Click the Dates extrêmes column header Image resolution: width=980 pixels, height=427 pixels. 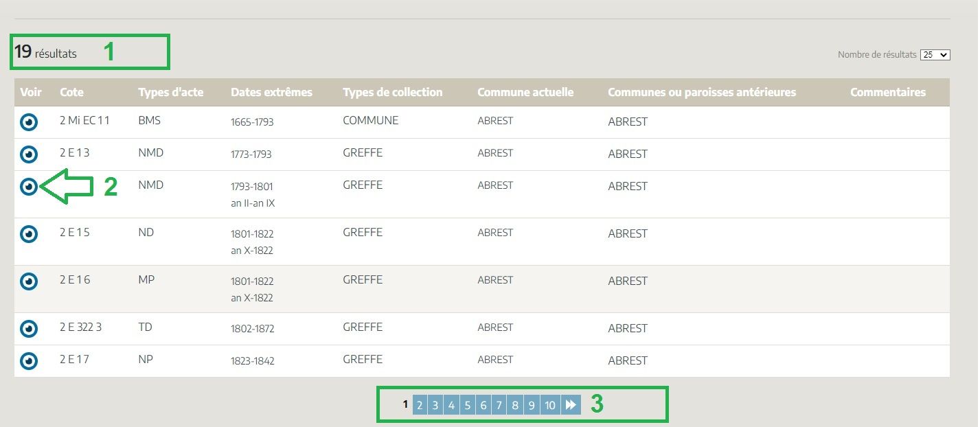271,92
